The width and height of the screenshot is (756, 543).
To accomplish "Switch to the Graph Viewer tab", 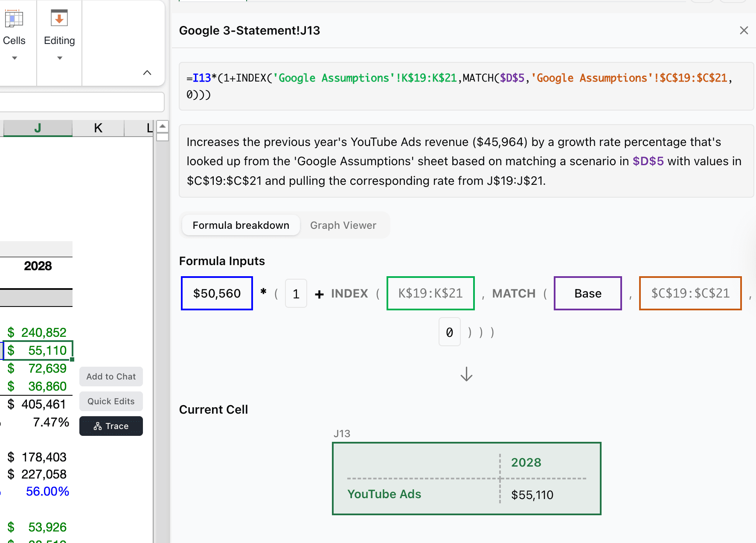I will click(343, 225).
